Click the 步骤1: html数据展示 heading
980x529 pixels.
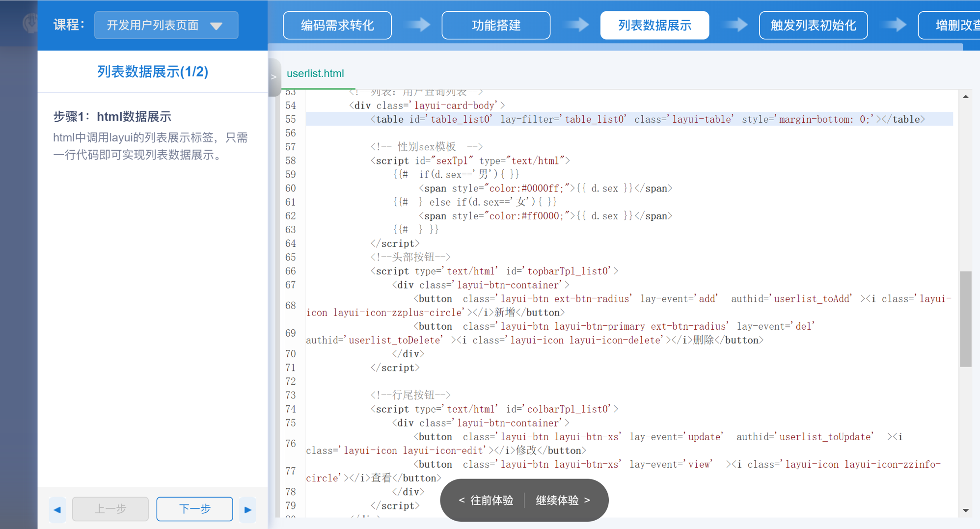point(112,116)
